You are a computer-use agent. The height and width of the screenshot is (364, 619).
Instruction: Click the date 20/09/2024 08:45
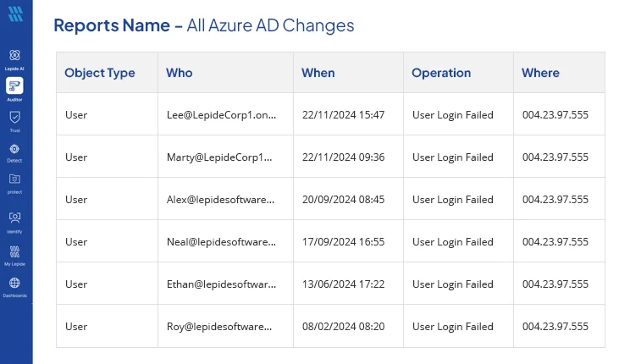tap(344, 200)
